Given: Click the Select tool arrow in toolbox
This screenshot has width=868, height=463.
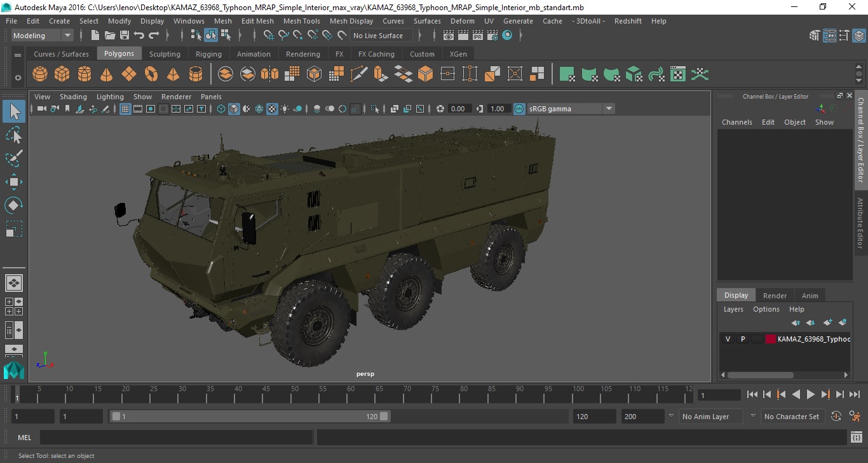Looking at the screenshot, I should click(x=14, y=112).
